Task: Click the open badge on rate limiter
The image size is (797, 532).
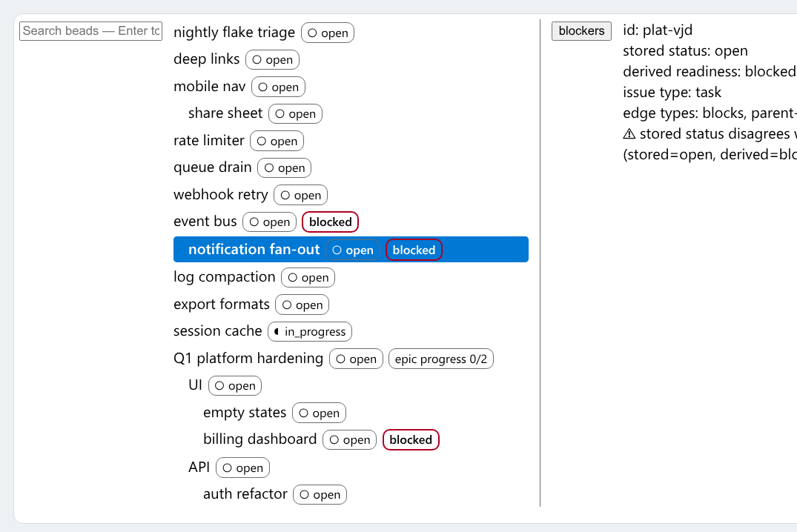Action: 277,142
